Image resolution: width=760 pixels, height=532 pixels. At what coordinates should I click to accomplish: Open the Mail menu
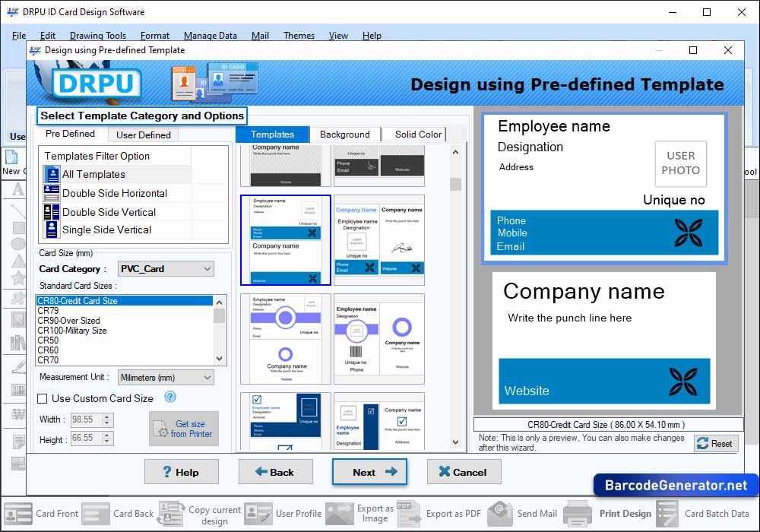pos(260,36)
